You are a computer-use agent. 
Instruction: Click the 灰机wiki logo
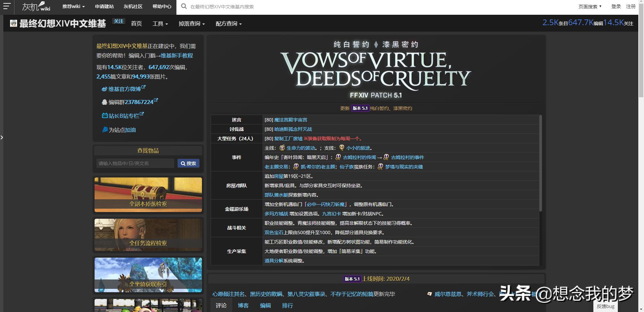(x=36, y=6)
